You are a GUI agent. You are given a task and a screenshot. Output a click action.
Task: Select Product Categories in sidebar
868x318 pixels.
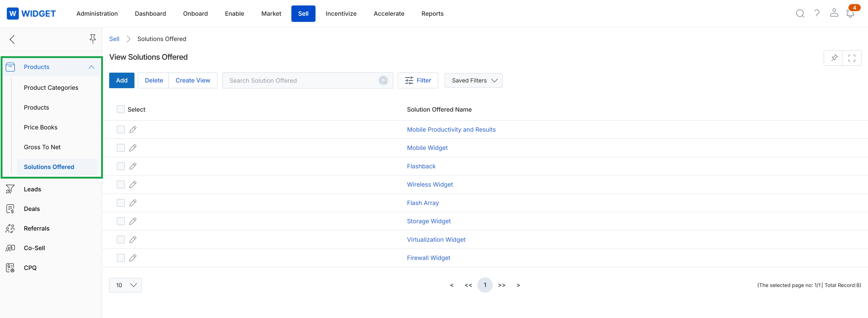click(51, 88)
